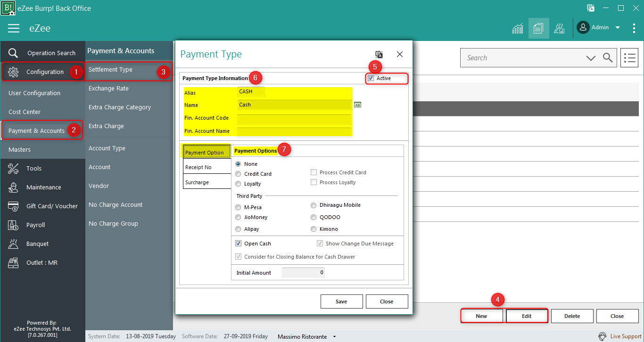The height and width of the screenshot is (342, 644).
Task: Open the hamburger main menu
Action: (x=14, y=28)
